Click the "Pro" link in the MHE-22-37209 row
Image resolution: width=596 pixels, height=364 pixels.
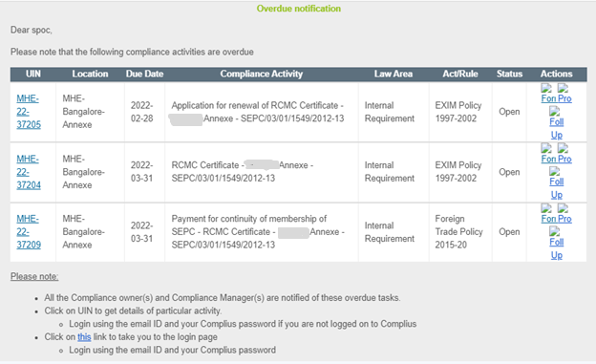coord(564,219)
